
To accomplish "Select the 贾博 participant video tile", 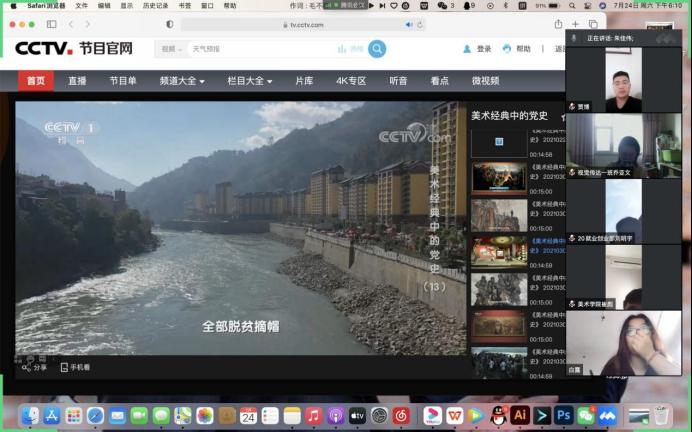I will [624, 79].
